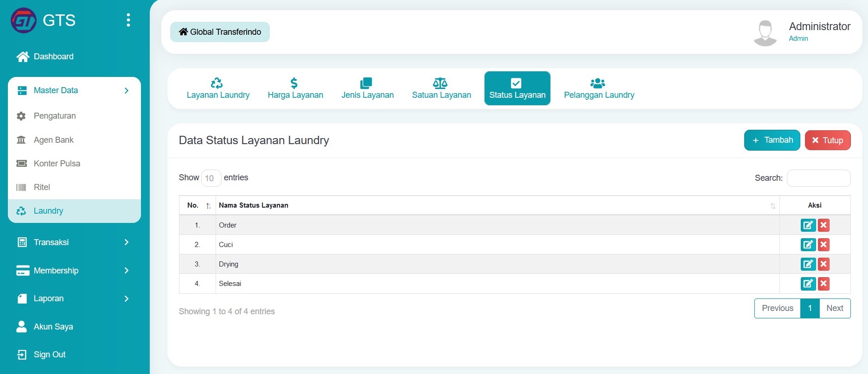The width and height of the screenshot is (868, 374).
Task: Expand the Laporan submenu chevron
Action: tap(127, 298)
